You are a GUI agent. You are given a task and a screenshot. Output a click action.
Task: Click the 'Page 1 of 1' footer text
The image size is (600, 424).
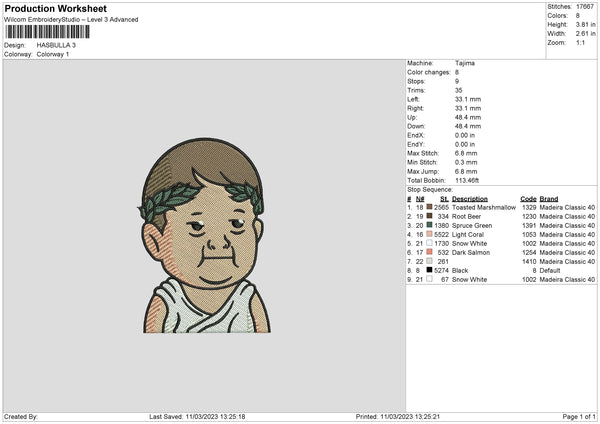(x=579, y=416)
